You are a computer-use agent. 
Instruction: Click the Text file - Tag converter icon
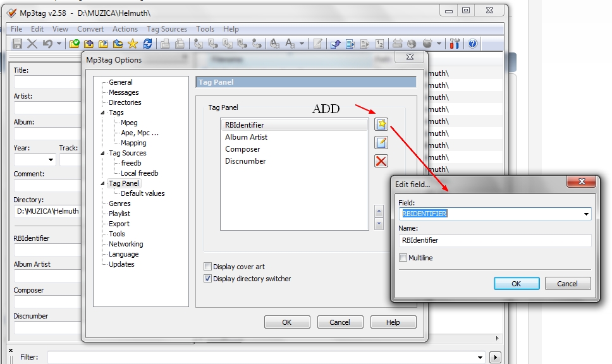click(242, 44)
